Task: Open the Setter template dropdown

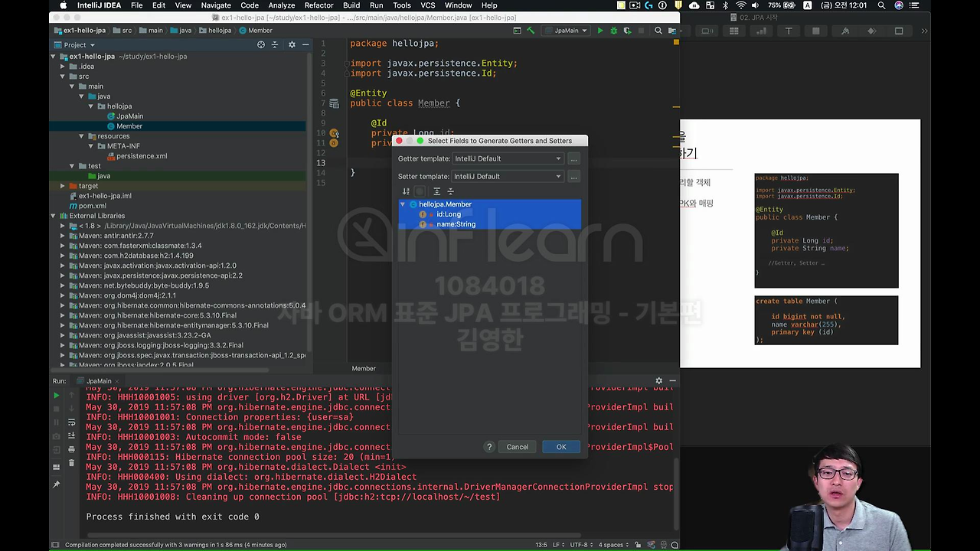Action: (x=508, y=176)
